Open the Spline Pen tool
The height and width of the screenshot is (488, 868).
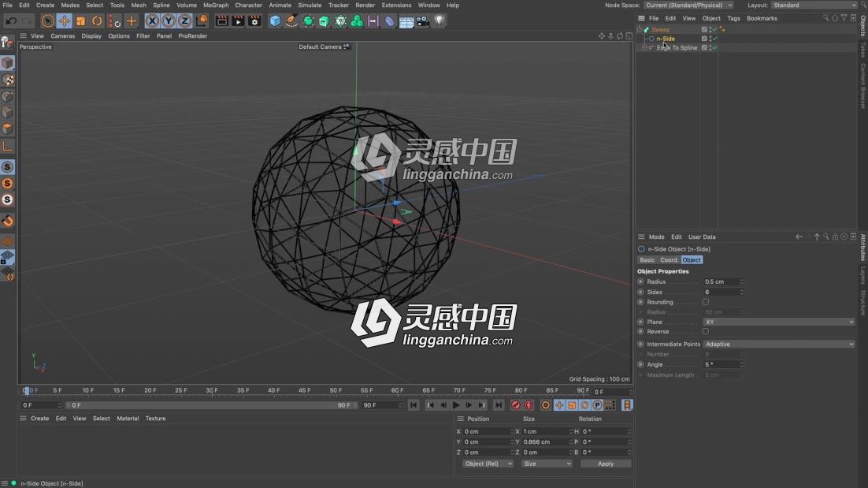click(x=291, y=21)
